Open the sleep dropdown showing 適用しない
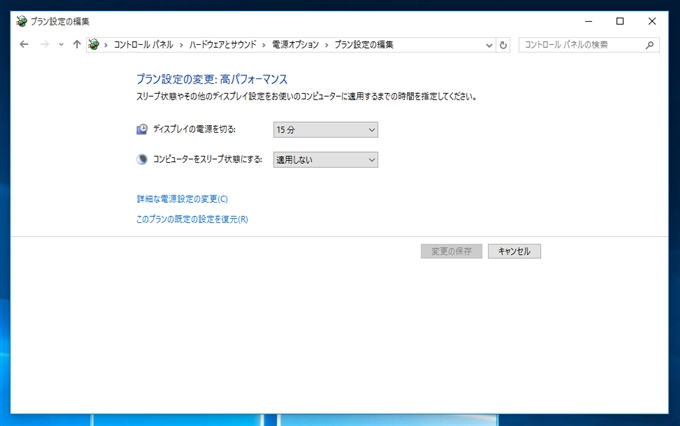 325,160
